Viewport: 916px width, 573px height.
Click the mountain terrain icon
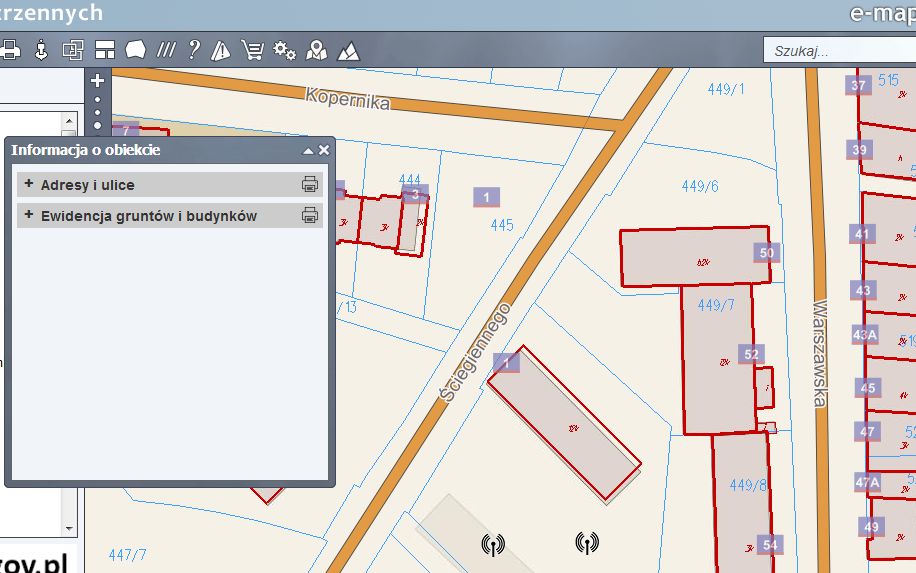tap(348, 49)
